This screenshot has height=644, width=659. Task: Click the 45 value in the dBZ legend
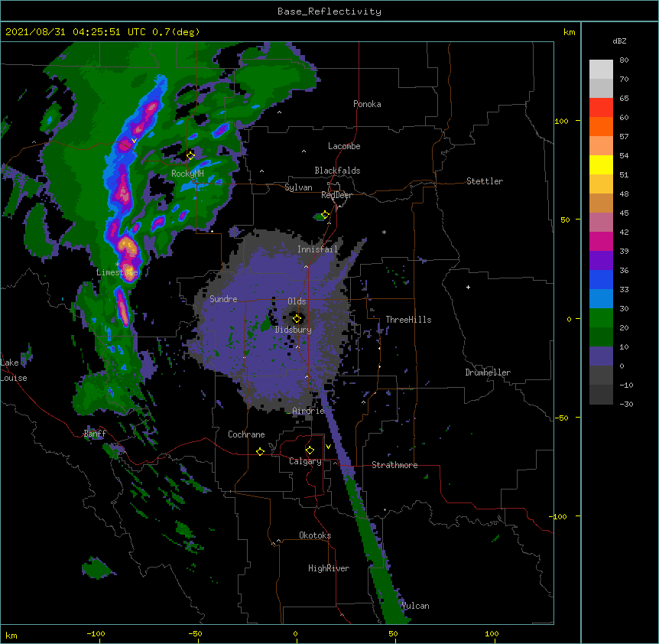[x=624, y=213]
